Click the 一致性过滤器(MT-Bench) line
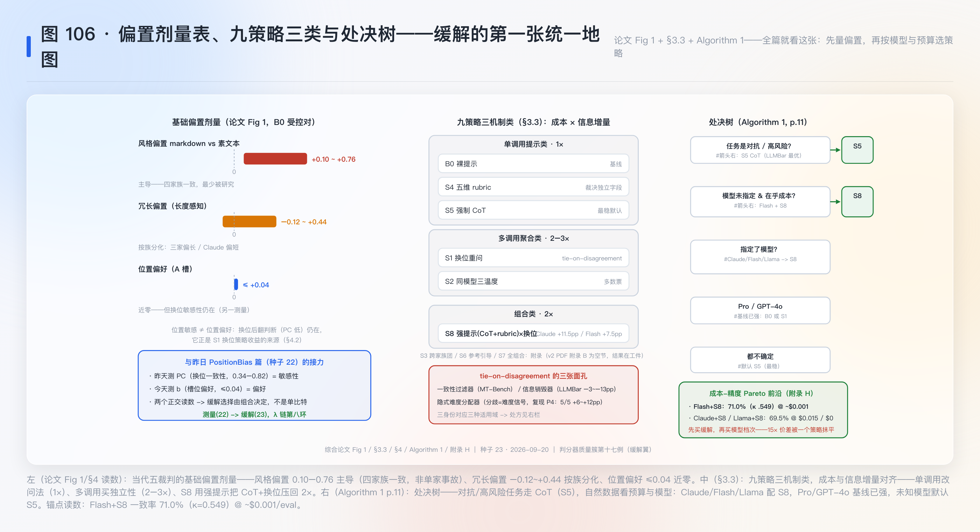The height and width of the screenshot is (532, 980). pos(526,389)
